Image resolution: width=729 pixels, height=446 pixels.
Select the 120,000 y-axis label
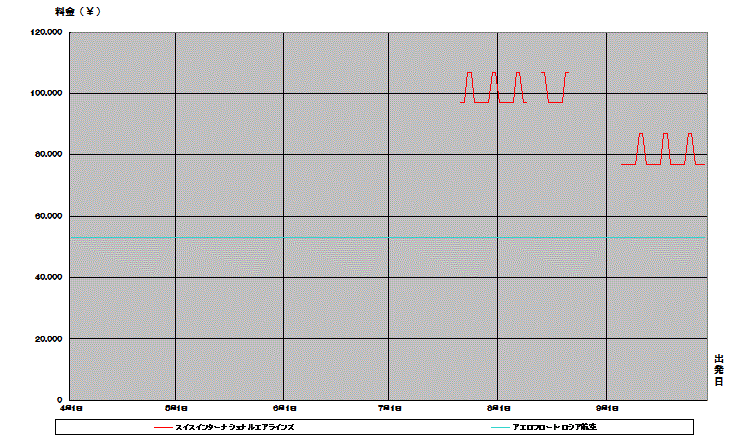47,32
